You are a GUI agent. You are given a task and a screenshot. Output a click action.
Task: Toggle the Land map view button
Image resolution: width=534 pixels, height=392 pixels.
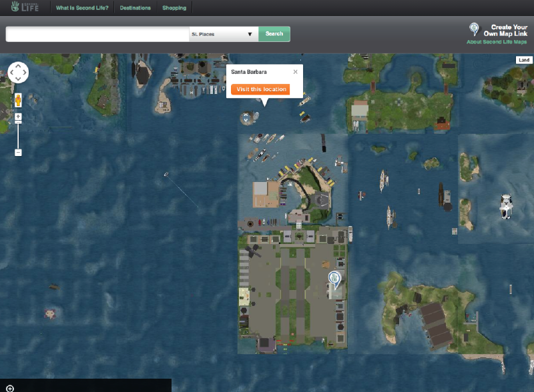click(524, 60)
